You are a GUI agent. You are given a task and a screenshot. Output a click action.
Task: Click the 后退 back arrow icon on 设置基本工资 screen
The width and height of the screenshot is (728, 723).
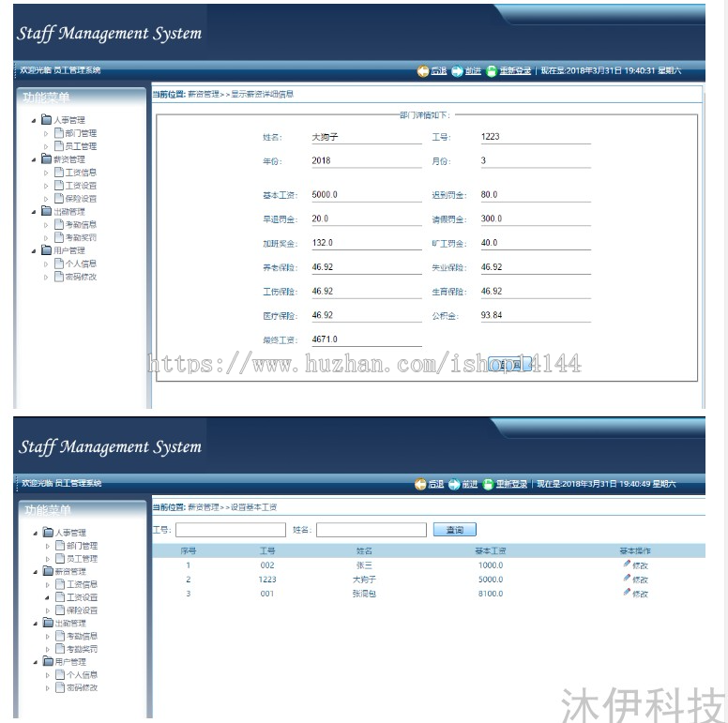[420, 484]
